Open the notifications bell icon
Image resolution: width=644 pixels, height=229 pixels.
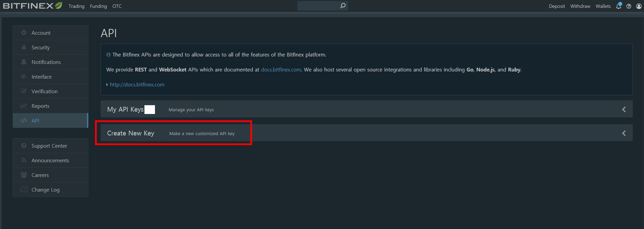[619, 6]
